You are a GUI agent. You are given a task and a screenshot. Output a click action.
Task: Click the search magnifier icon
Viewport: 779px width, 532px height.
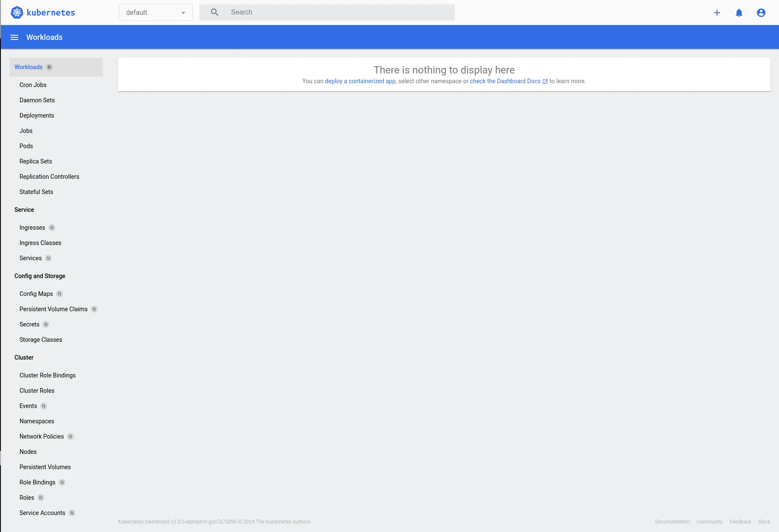tap(215, 12)
